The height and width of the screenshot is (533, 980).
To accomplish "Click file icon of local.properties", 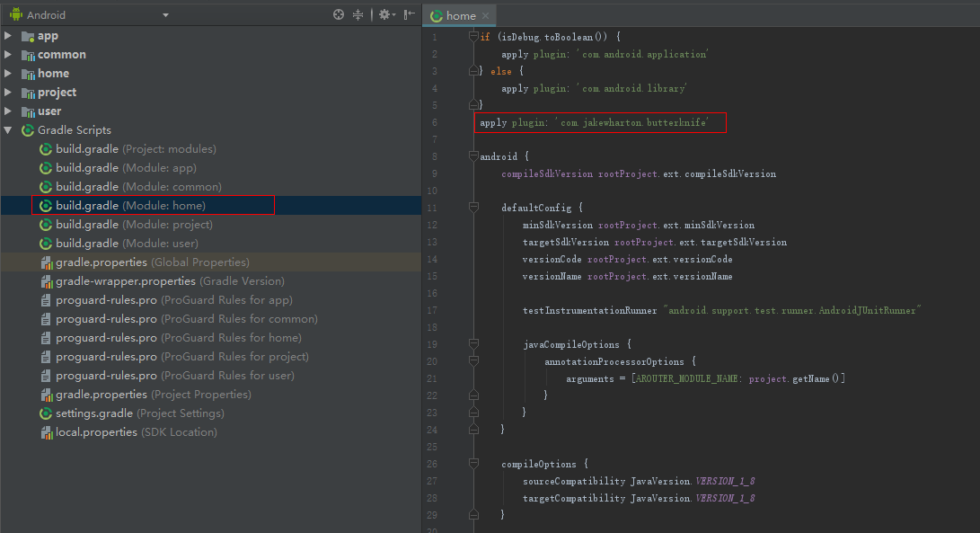I will coord(46,432).
